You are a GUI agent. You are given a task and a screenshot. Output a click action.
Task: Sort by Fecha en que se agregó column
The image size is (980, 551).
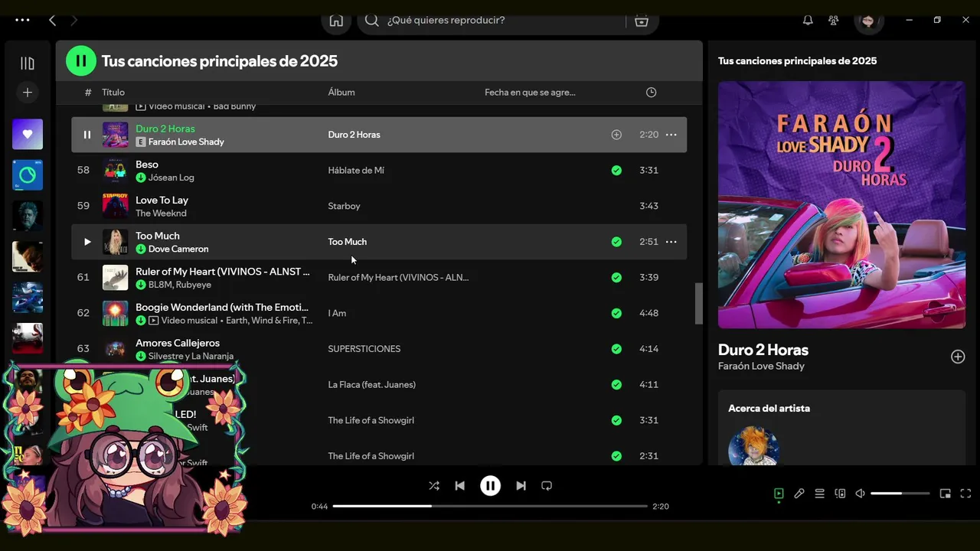(530, 93)
